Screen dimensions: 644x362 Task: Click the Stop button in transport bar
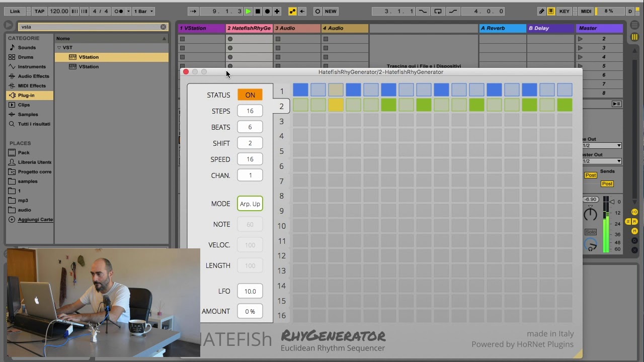258,11
